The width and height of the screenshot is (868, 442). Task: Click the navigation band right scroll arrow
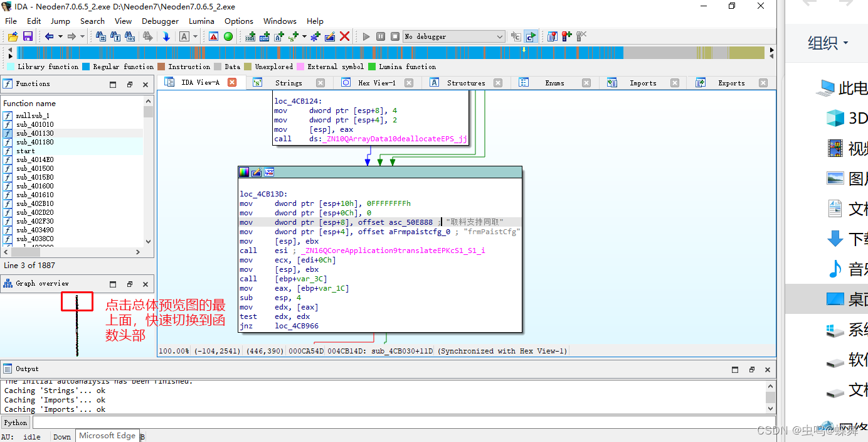pyautogui.click(x=772, y=50)
